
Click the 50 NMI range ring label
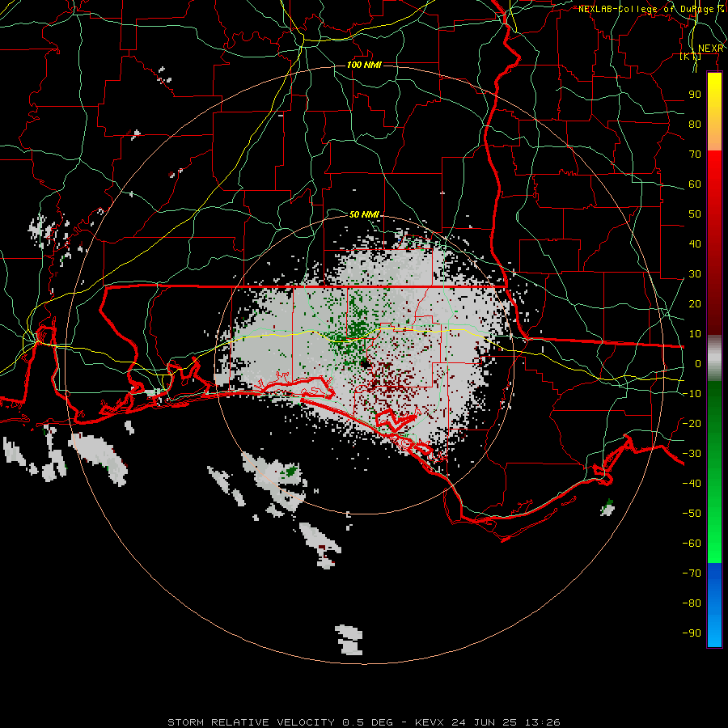tap(364, 214)
